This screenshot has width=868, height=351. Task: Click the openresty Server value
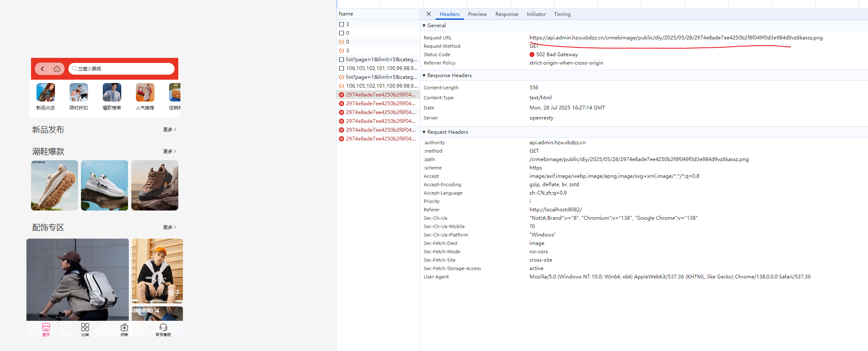(x=541, y=118)
